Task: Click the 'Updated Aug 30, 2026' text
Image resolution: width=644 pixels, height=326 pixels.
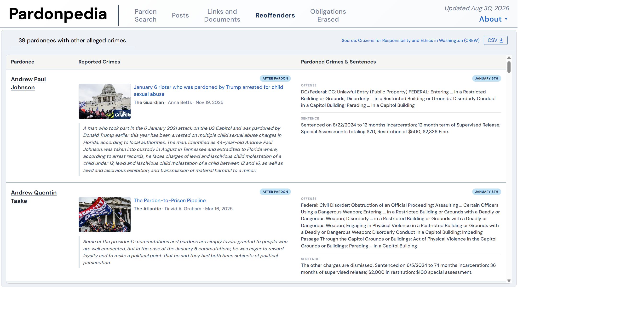Action: pos(477,8)
